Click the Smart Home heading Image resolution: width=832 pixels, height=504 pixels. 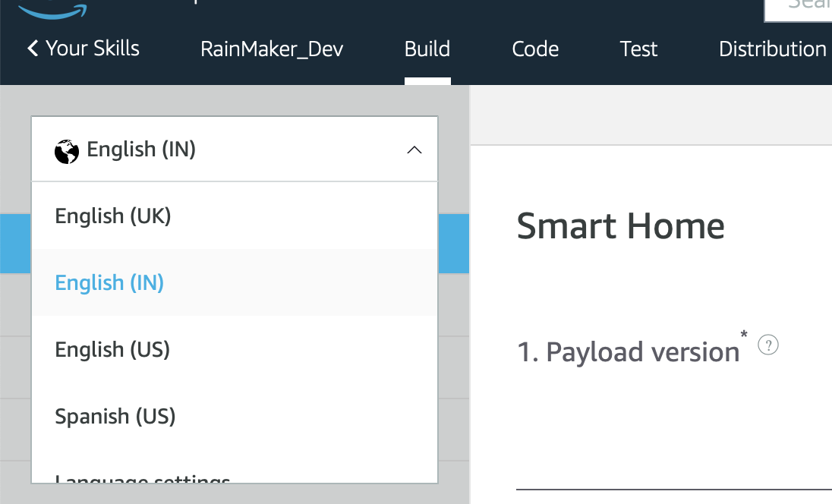coord(620,226)
